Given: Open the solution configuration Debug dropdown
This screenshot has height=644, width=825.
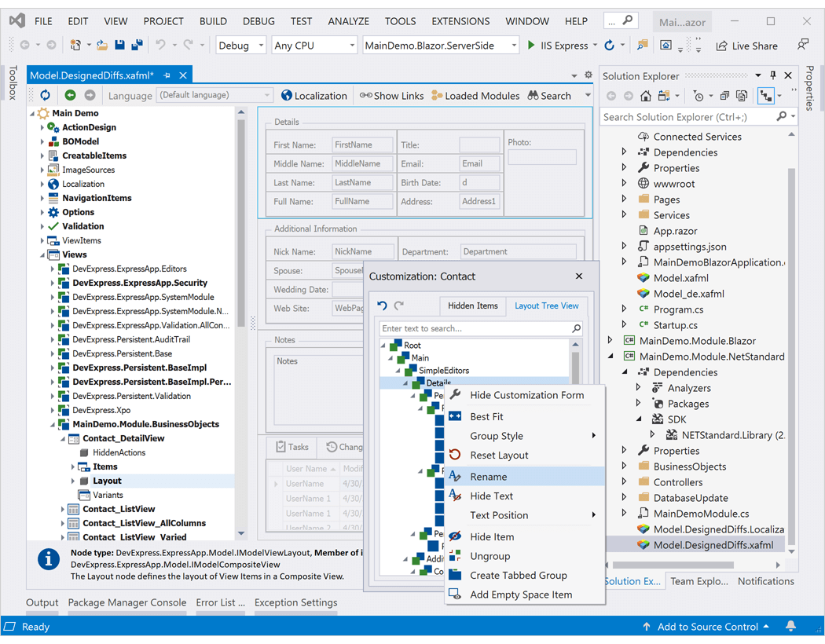Looking at the screenshot, I should tap(240, 45).
